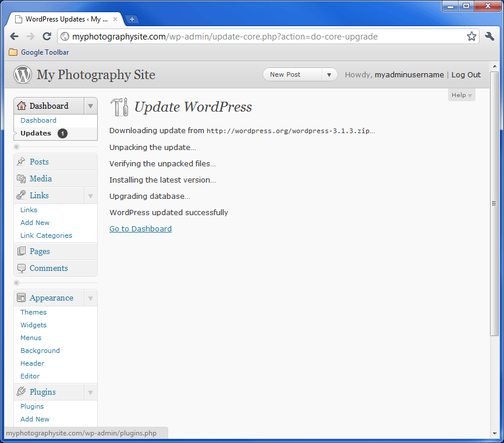This screenshot has width=504, height=443.
Task: Click the site info globe icon
Action: [65, 37]
